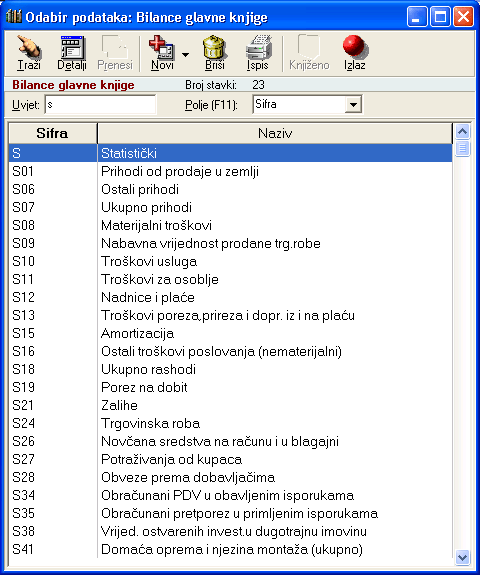Image resolution: width=480 pixels, height=575 pixels.
Task: Click the vertical scrollbar thumb
Action: coord(463,148)
